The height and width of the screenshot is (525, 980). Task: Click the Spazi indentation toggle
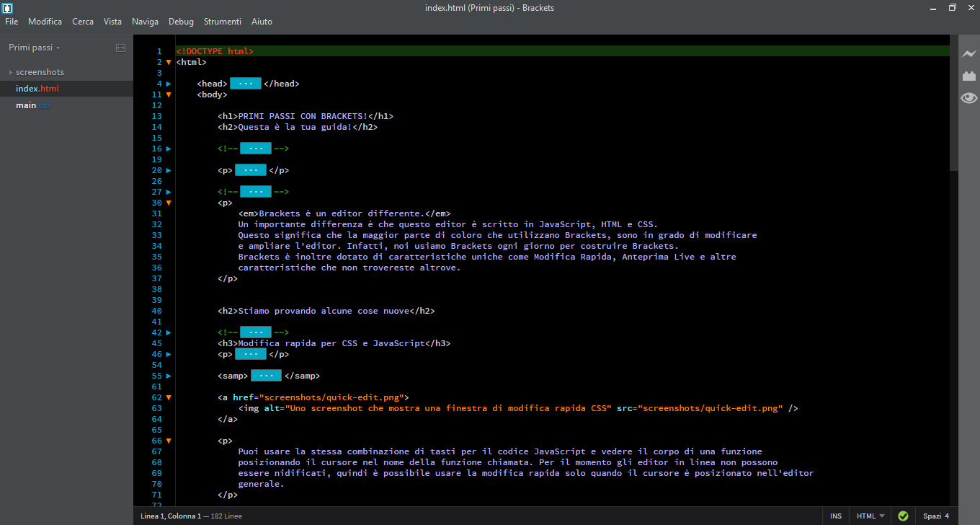(x=932, y=516)
